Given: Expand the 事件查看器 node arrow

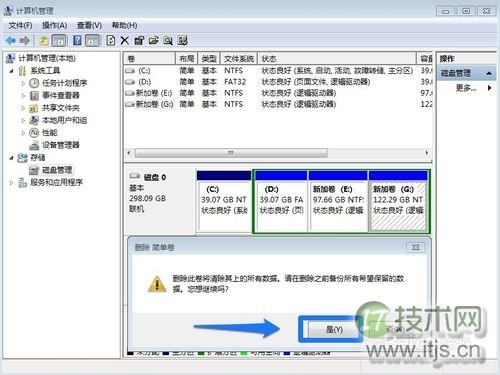Looking at the screenshot, I should pyautogui.click(x=23, y=96).
